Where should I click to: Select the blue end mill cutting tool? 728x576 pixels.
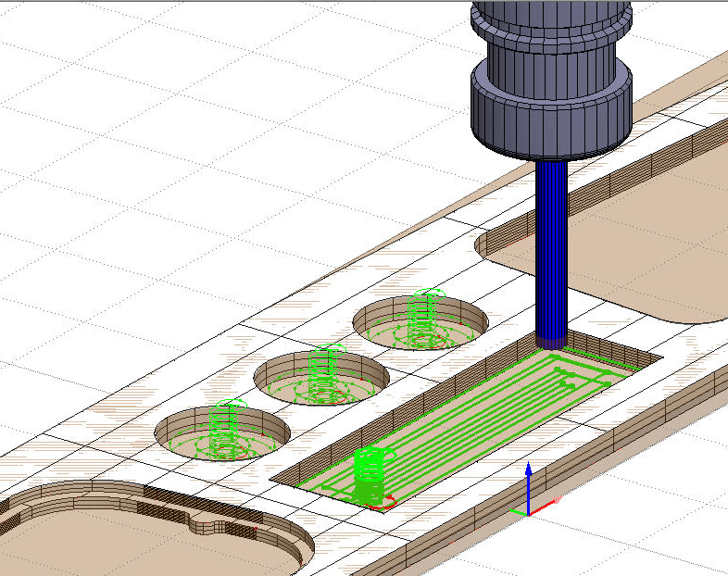pos(551,255)
